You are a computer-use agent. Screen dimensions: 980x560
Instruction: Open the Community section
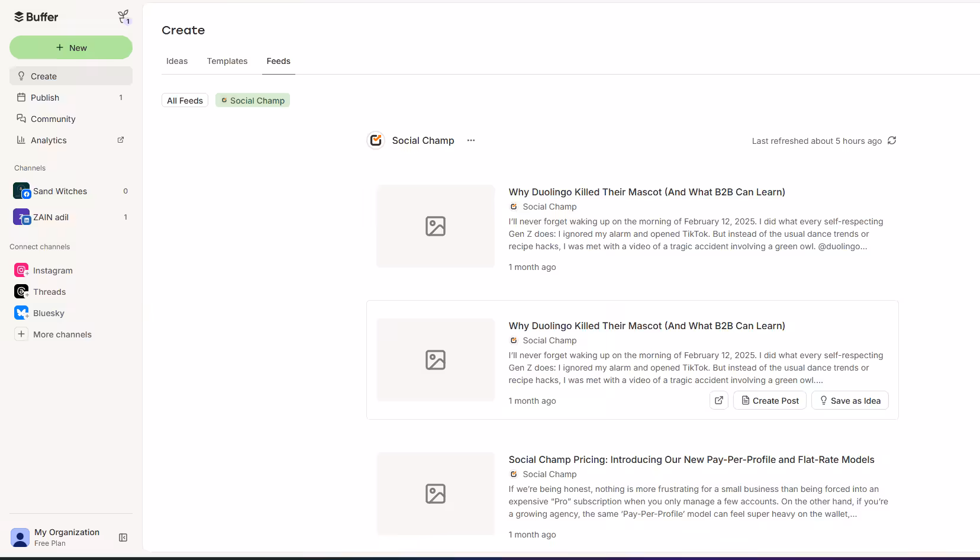(71, 118)
